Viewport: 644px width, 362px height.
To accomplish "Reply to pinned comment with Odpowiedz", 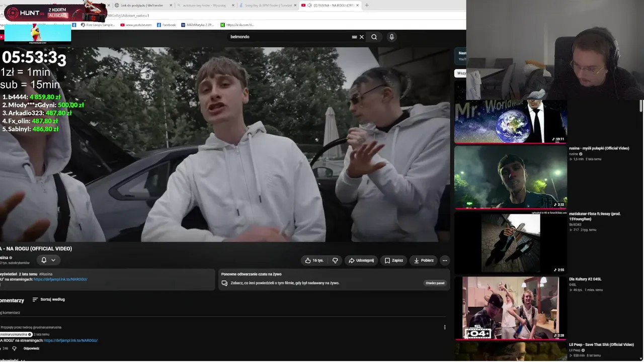I will (x=31, y=348).
